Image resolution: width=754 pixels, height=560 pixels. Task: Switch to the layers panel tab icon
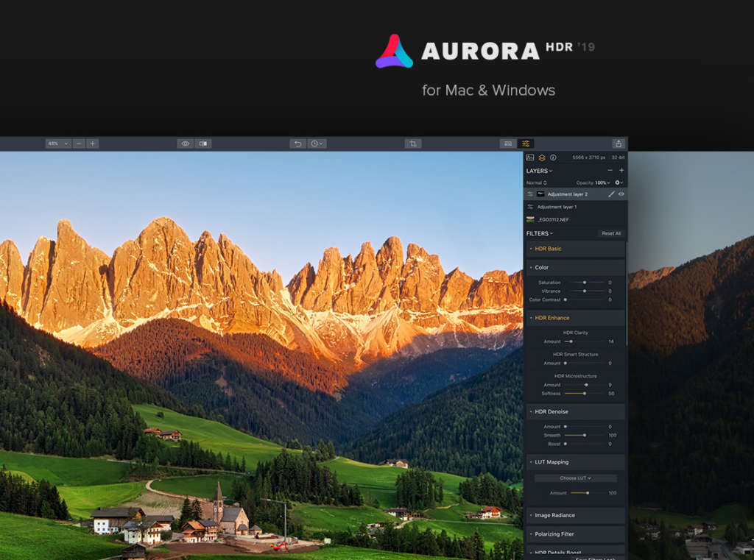click(x=541, y=157)
